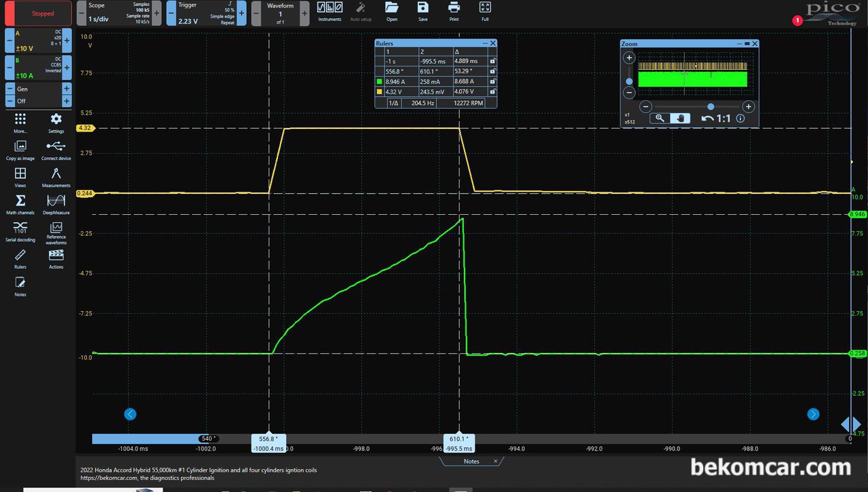
Task: Click the vertical zoom slider knob
Action: pos(629,81)
